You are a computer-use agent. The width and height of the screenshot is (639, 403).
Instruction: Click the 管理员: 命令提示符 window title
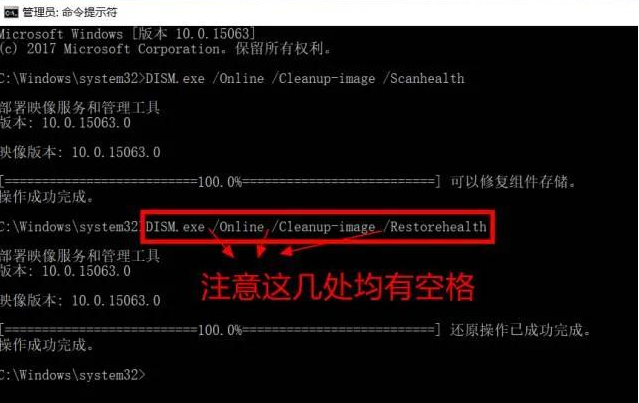(70, 12)
